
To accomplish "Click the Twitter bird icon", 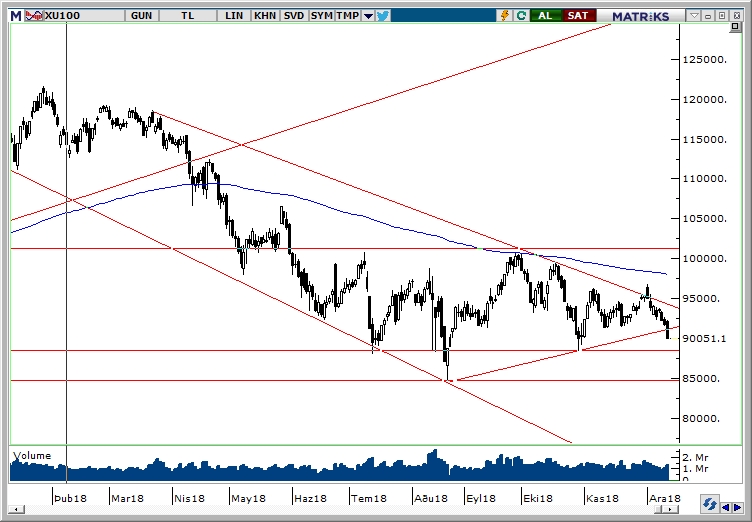I will (x=383, y=16).
